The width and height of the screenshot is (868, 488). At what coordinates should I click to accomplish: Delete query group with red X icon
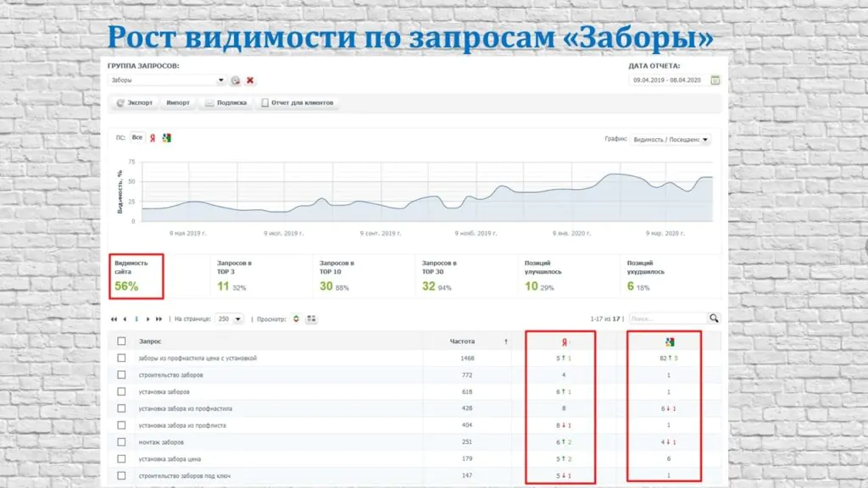click(x=250, y=80)
